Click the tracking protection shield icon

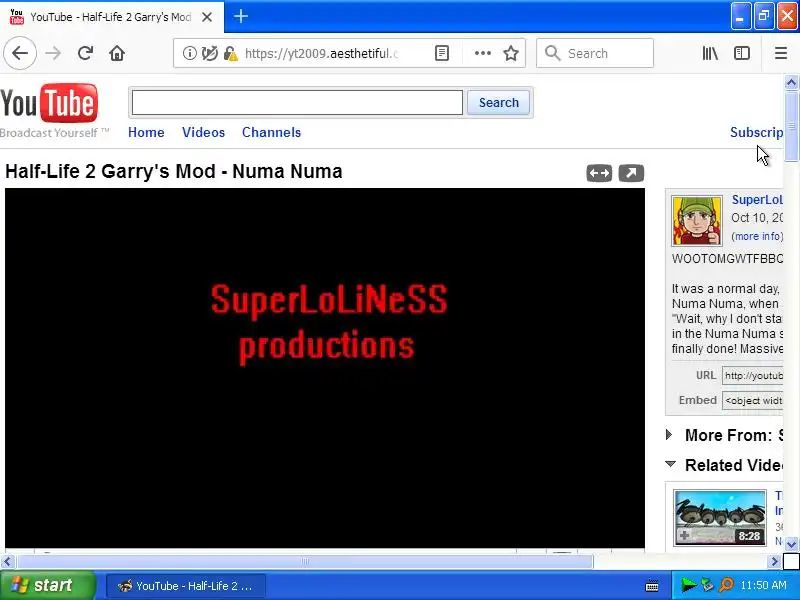coord(210,53)
